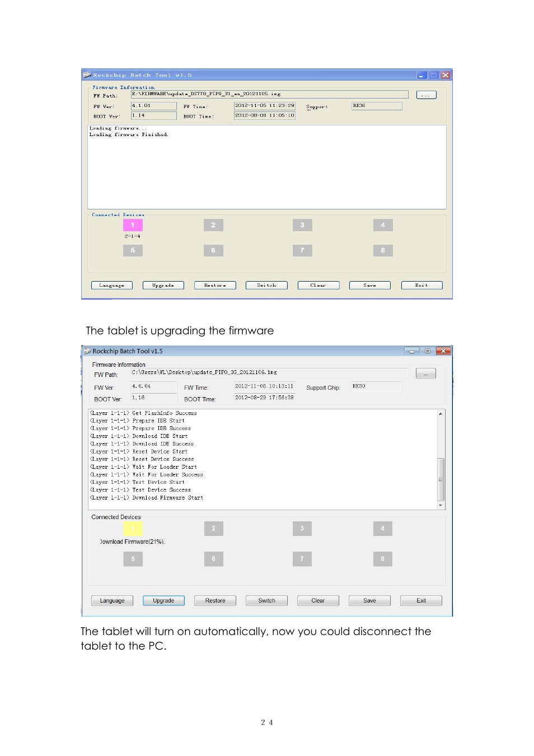Click Switch button in the downloading window
Image resolution: width=534 pixels, height=756 pixels.
(x=266, y=600)
